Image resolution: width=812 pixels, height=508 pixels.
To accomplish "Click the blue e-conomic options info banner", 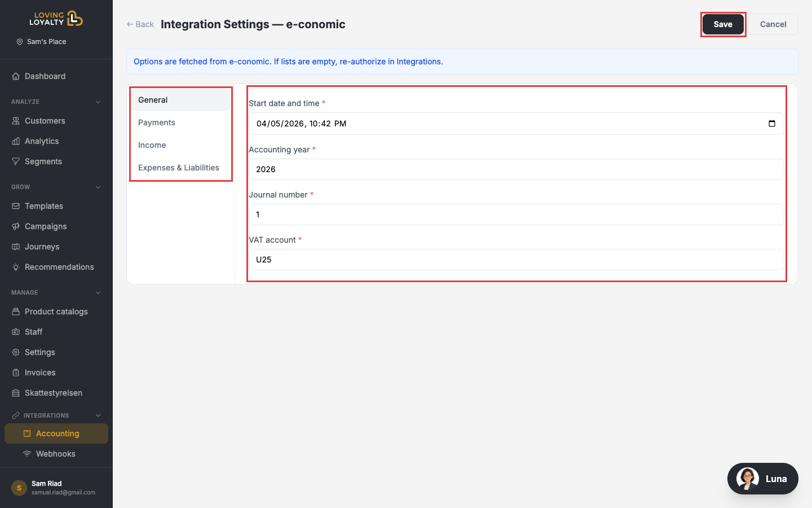I will point(462,62).
